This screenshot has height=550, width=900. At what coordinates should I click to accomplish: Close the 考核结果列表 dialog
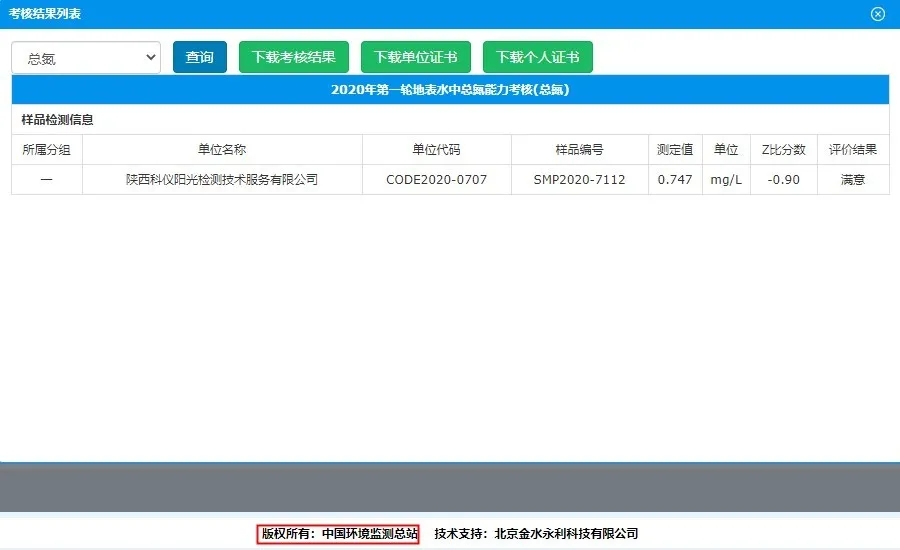(x=878, y=14)
